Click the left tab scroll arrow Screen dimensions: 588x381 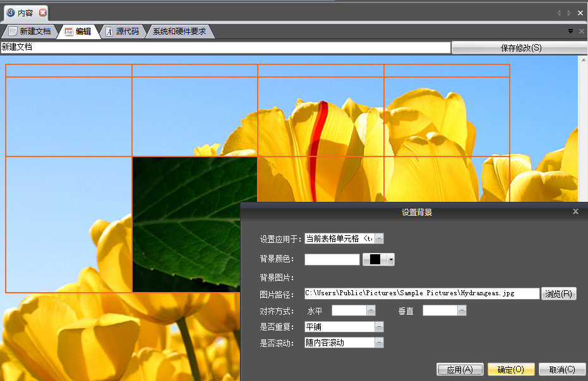click(x=559, y=13)
